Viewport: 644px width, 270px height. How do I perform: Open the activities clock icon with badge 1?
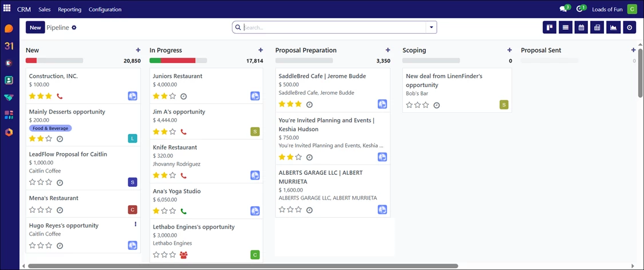(x=580, y=9)
